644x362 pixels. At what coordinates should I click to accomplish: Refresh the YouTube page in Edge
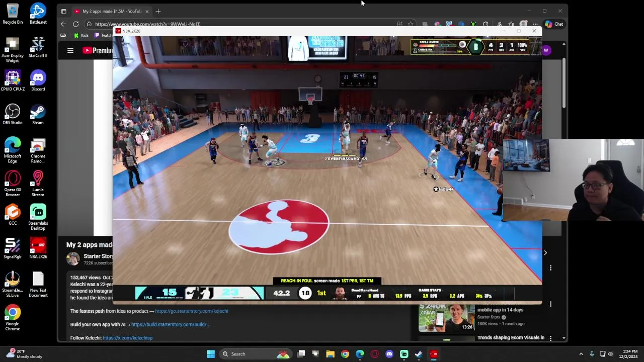(75, 24)
